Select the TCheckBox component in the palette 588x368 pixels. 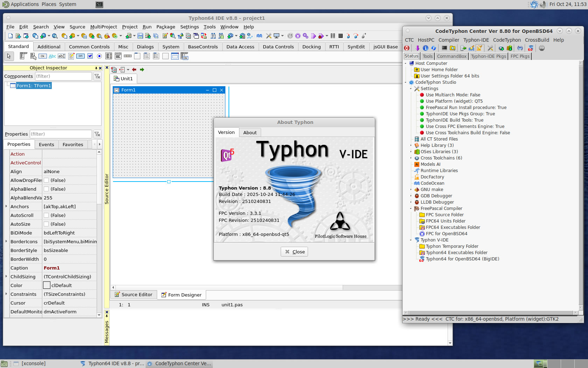coord(90,56)
